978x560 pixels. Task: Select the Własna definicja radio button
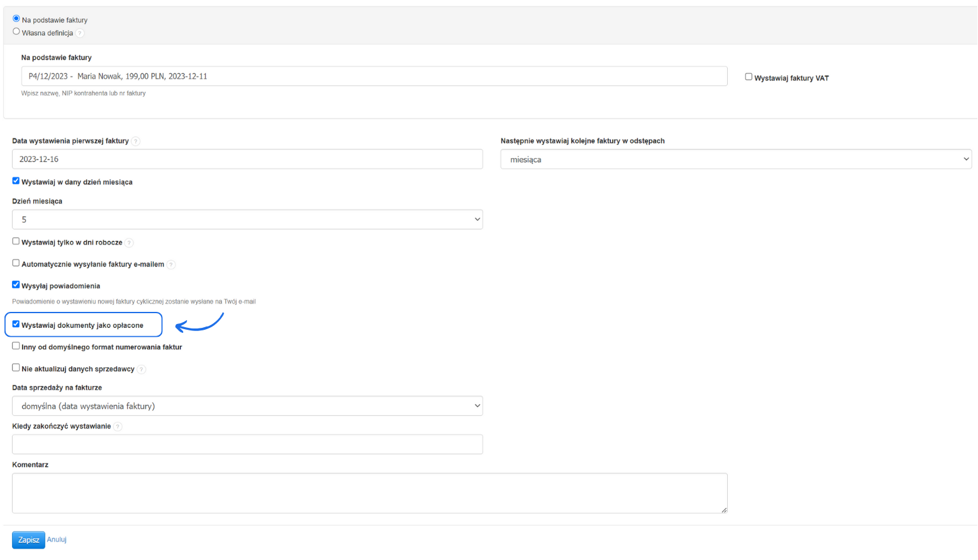pyautogui.click(x=17, y=31)
